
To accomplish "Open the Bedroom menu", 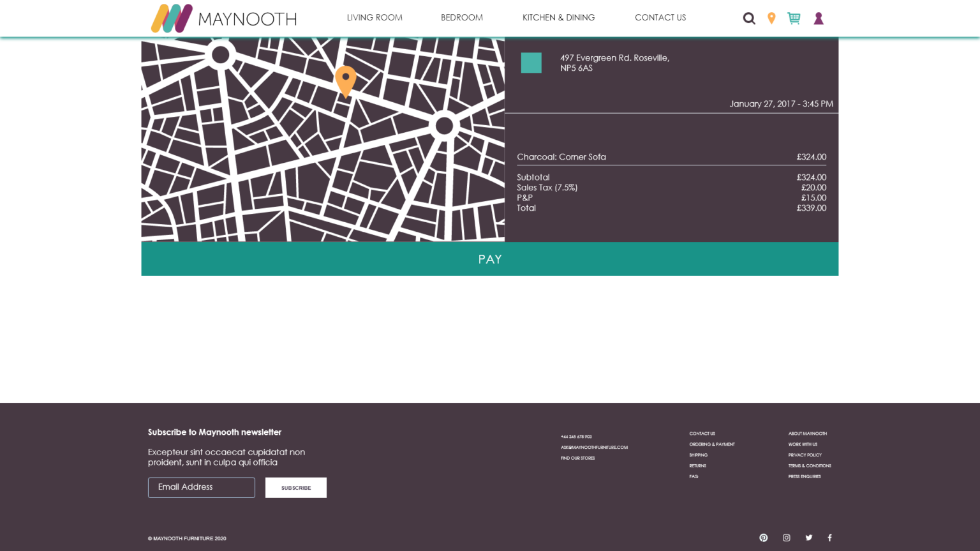I will pyautogui.click(x=462, y=17).
